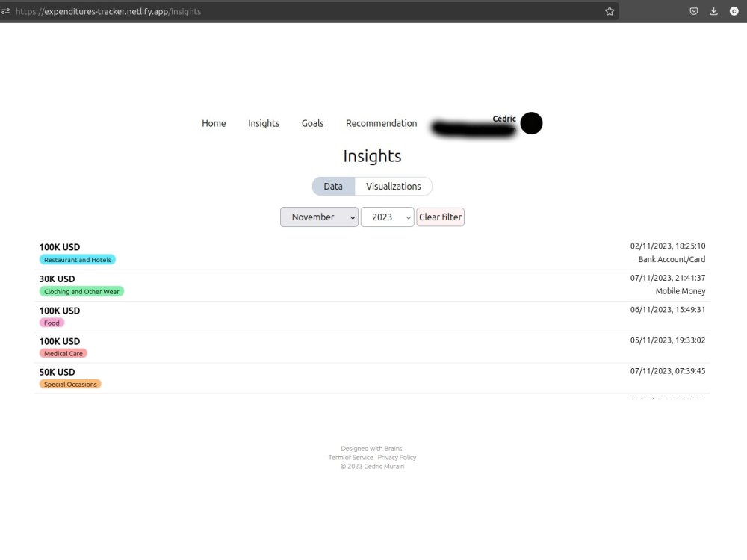
Task: Bookmark this page with the star icon
Action: click(x=610, y=11)
